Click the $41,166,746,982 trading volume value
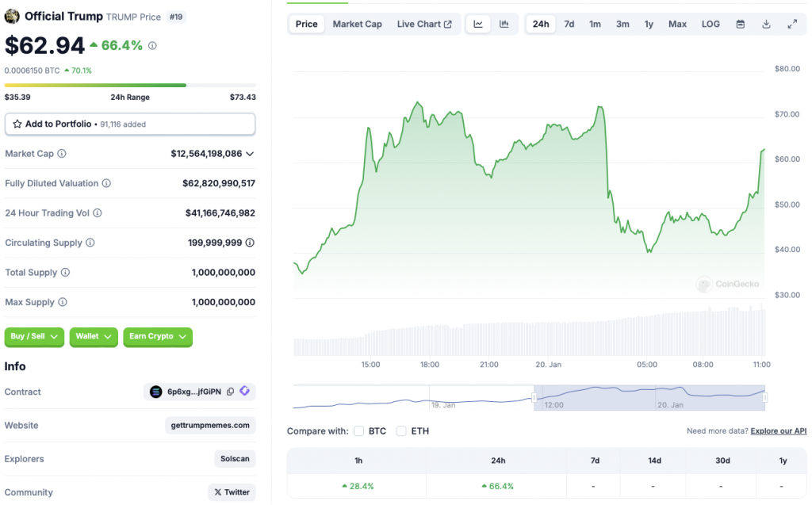Screen dimensions: 812x505 pos(220,213)
